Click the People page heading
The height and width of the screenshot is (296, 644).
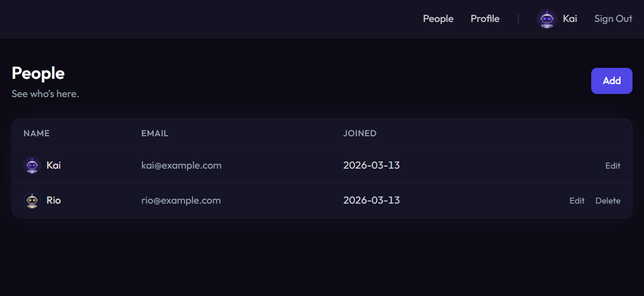(x=38, y=73)
